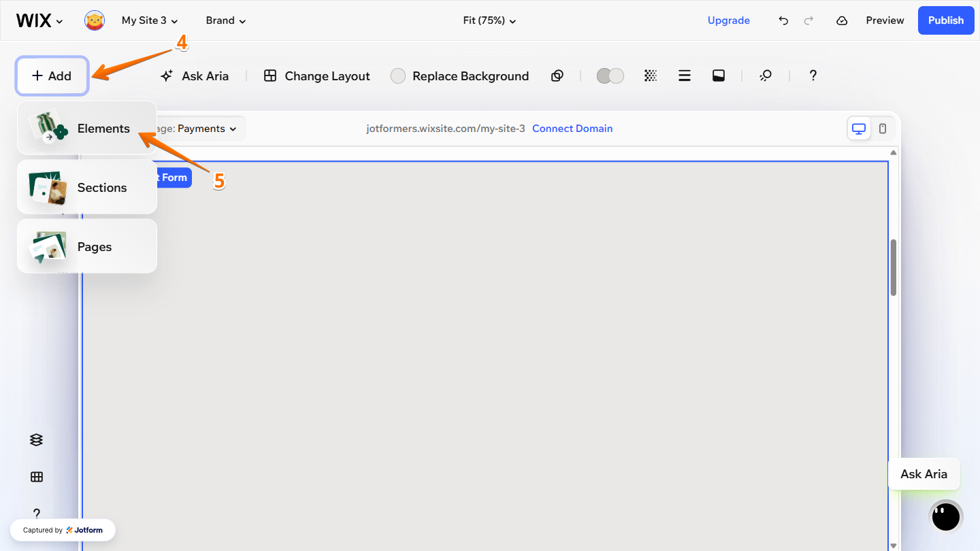Click the Connect Domain link

(572, 129)
